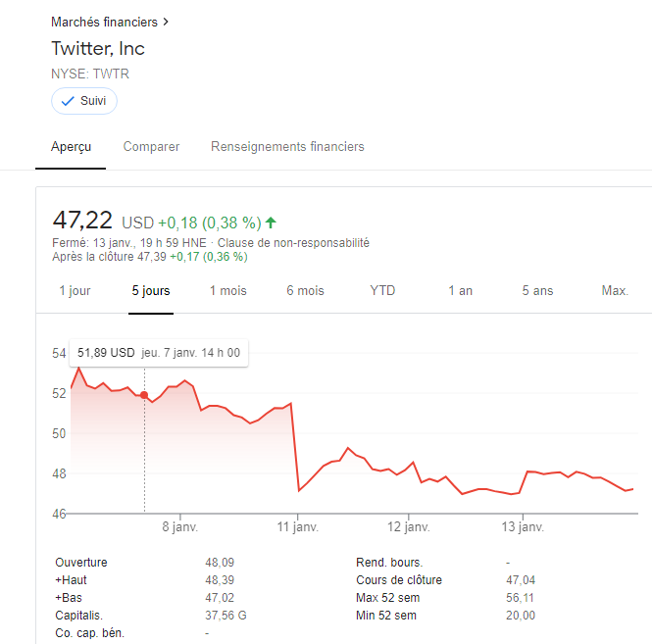The image size is (652, 644).
Task: Click the 11 janv. axis label
Action: (x=298, y=527)
